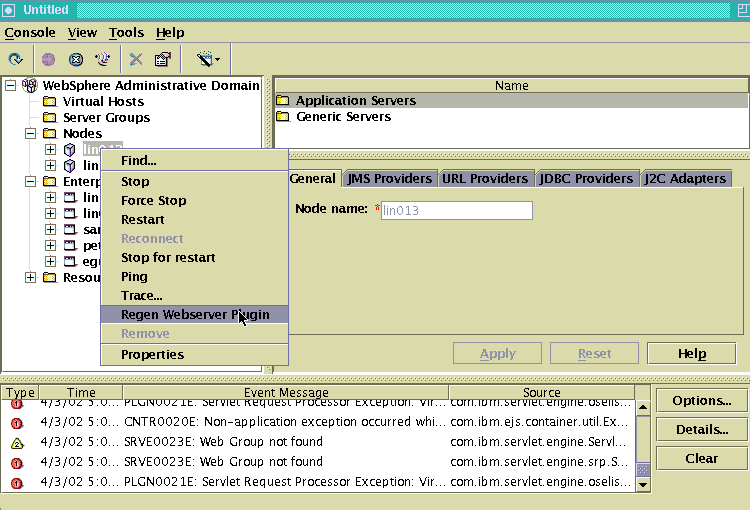The width and height of the screenshot is (750, 510).
Task: Switch to the URL Providers tab
Action: click(485, 178)
